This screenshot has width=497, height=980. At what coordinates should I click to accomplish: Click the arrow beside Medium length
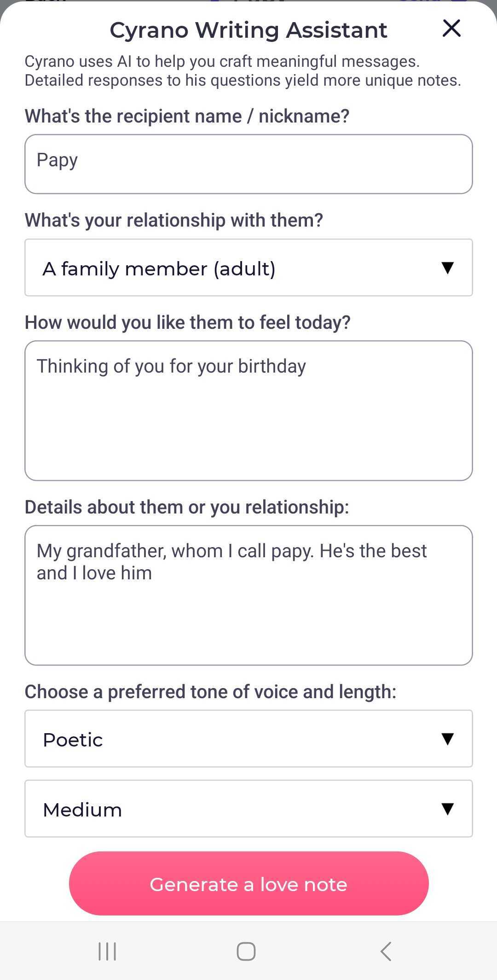[x=447, y=809]
